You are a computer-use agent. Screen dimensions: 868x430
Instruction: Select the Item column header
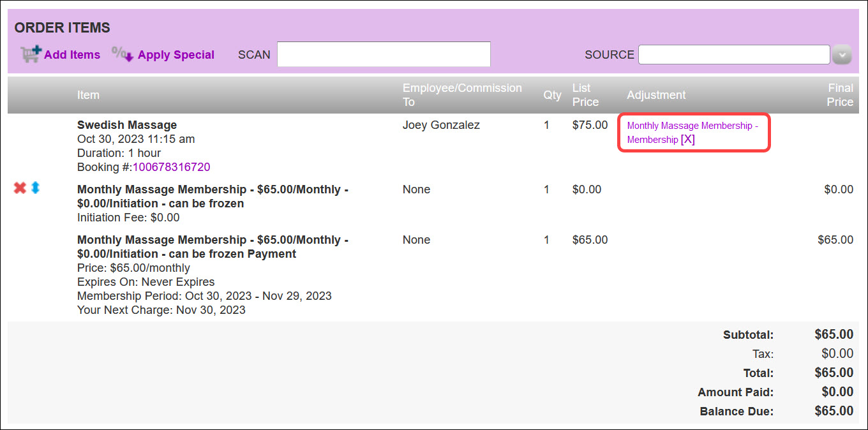click(88, 94)
